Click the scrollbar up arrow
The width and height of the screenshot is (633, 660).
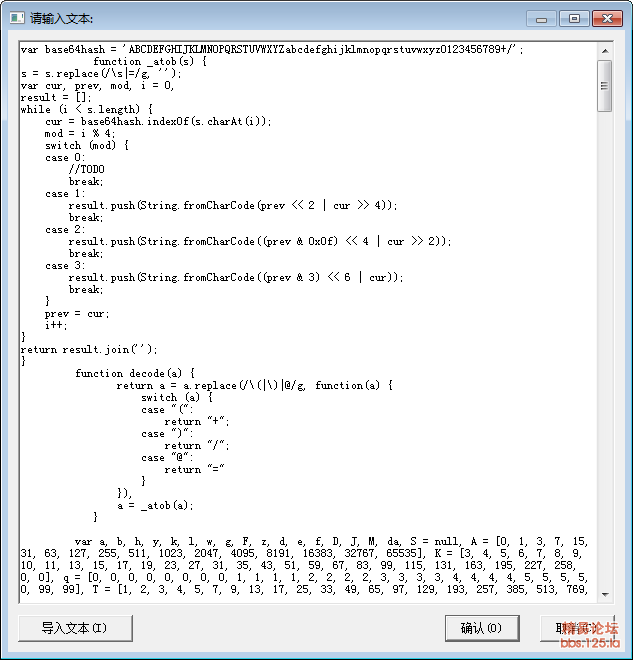pyautogui.click(x=605, y=51)
